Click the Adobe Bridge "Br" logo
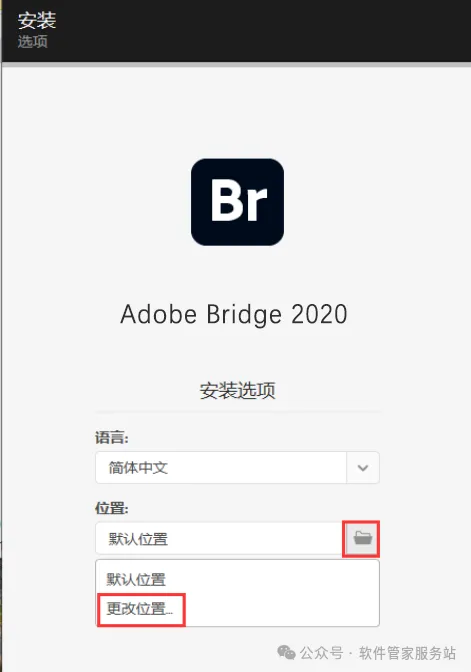The image size is (471, 672). pos(237,202)
